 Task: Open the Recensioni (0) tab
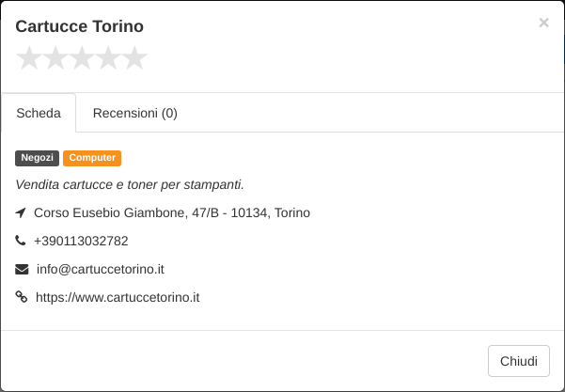135,113
